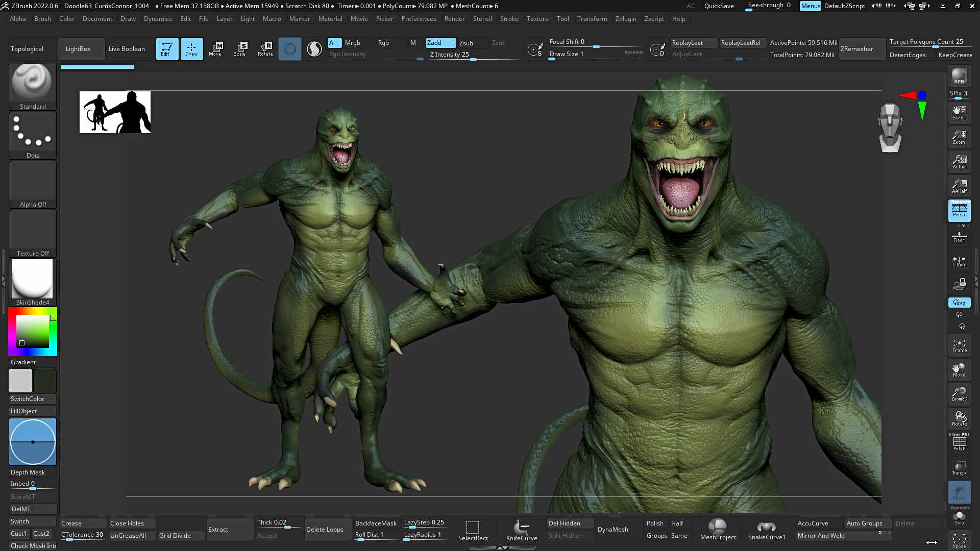Adjust the Draw Size slider
Image resolution: width=980 pixels, height=551 pixels.
[595, 55]
